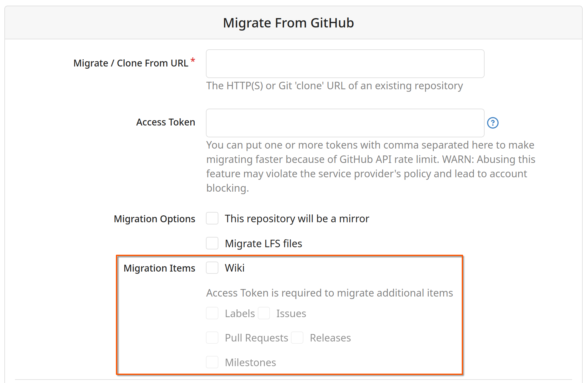588x383 pixels.
Task: Click the "Access Token" field label
Action: [165, 122]
